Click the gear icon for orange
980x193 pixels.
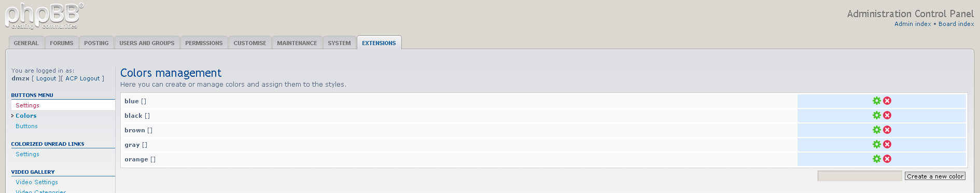click(x=877, y=159)
